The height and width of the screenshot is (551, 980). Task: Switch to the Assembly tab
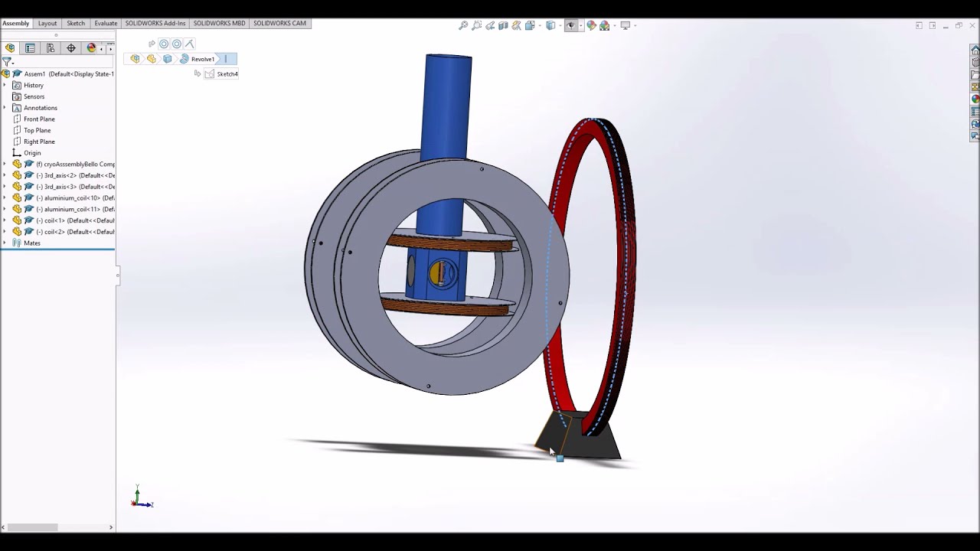point(15,23)
